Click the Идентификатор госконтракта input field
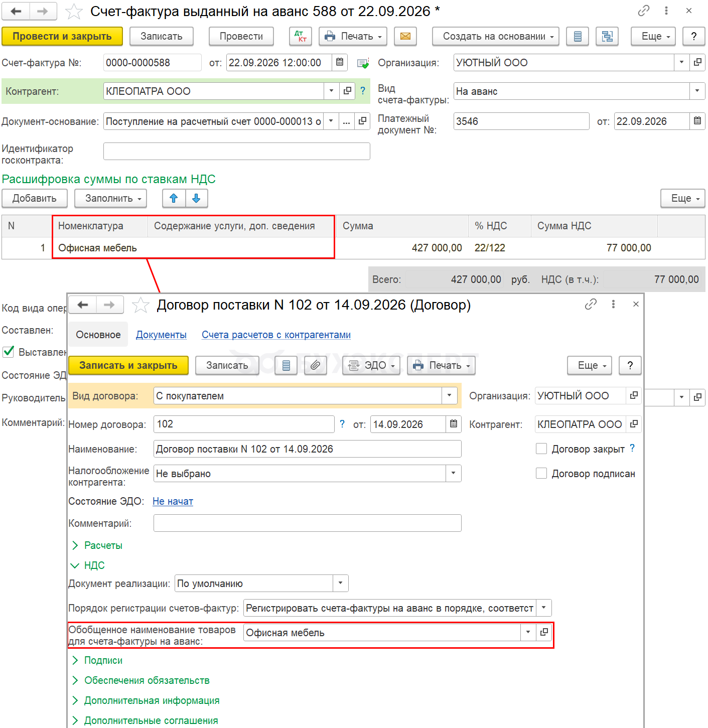This screenshot has height=728, width=708. (236, 151)
